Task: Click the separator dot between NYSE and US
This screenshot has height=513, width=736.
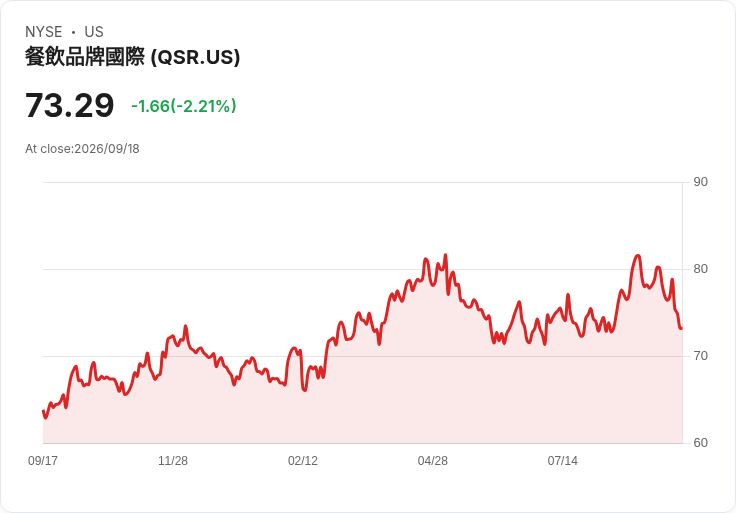Action: pos(73,32)
